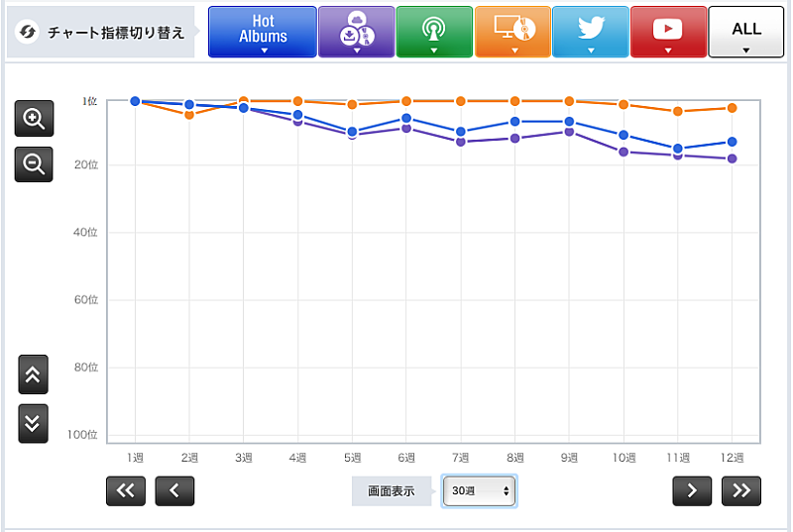Click the purple data point at week 12
This screenshot has width=793, height=532.
click(732, 159)
